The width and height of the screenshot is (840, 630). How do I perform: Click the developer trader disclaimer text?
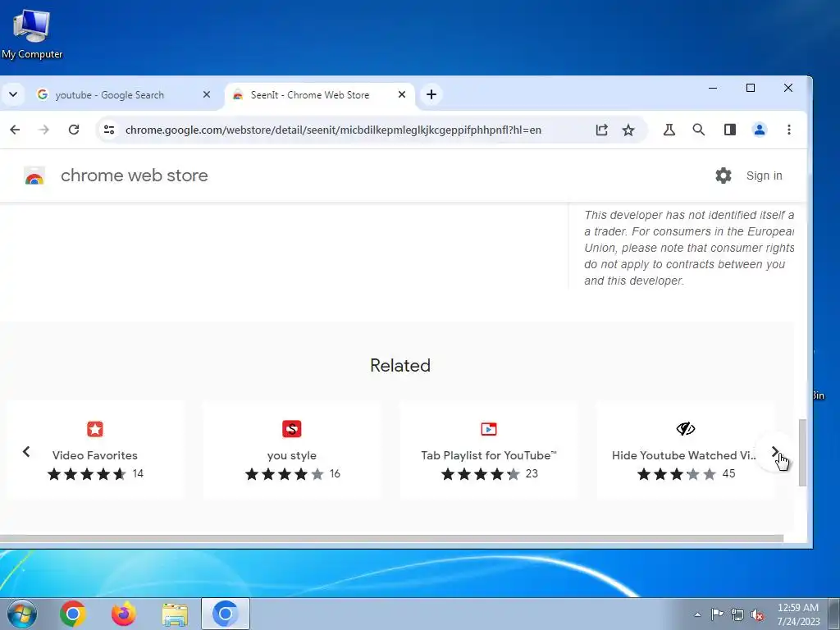(689, 248)
